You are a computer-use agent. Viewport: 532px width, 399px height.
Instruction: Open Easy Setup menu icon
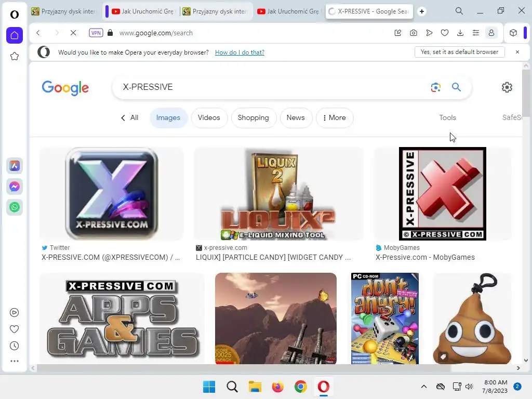[476, 33]
